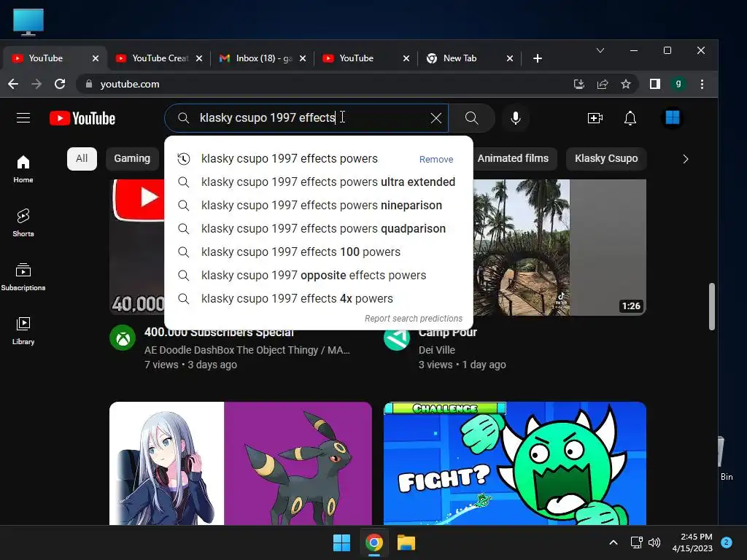The image size is (747, 560).
Task: Close the Gmail Inbox tab
Action: pos(303,58)
